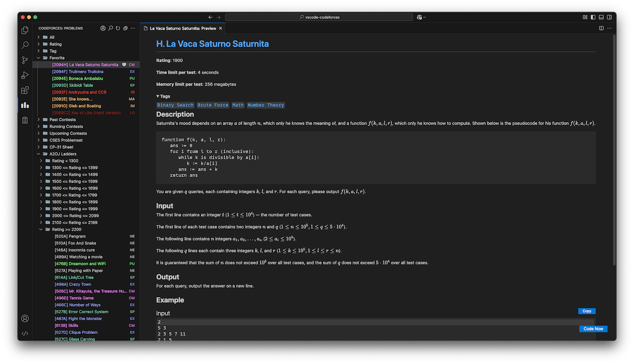
Task: Refresh the Codeforces problems list
Action: [118, 28]
